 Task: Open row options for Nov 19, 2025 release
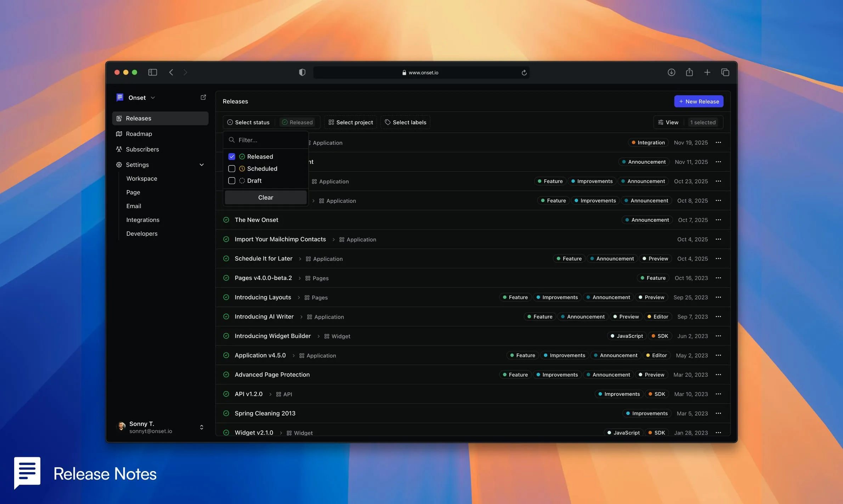tap(718, 142)
